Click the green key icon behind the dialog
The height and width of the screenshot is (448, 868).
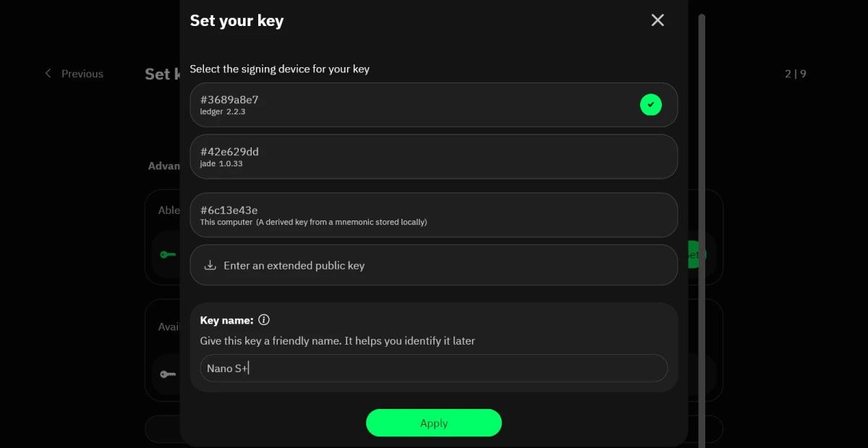tap(168, 254)
